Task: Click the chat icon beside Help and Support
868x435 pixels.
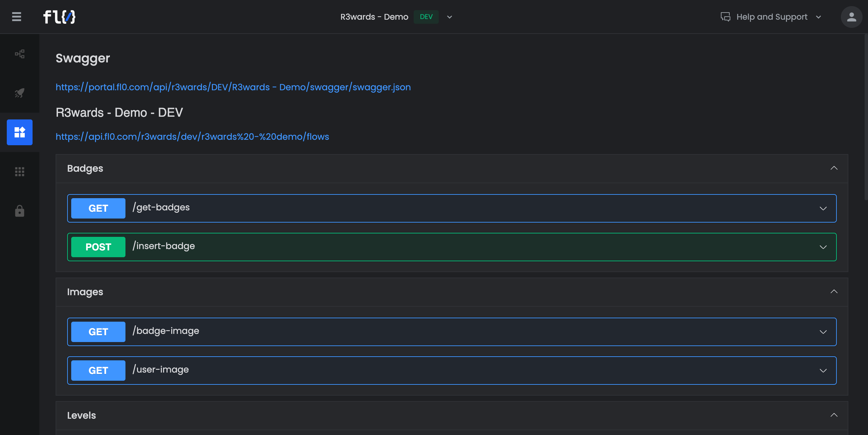Action: (725, 17)
